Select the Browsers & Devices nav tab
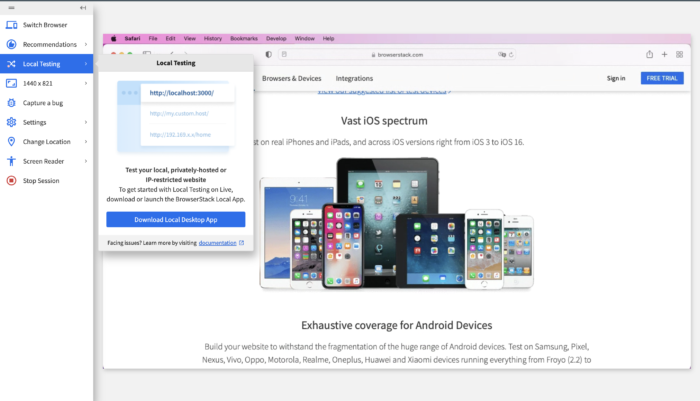Image resolution: width=700 pixels, height=401 pixels. click(290, 78)
